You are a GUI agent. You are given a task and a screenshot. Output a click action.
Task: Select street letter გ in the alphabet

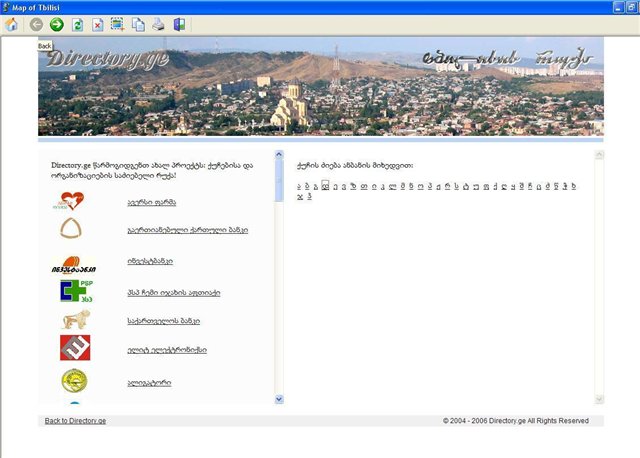click(x=316, y=187)
